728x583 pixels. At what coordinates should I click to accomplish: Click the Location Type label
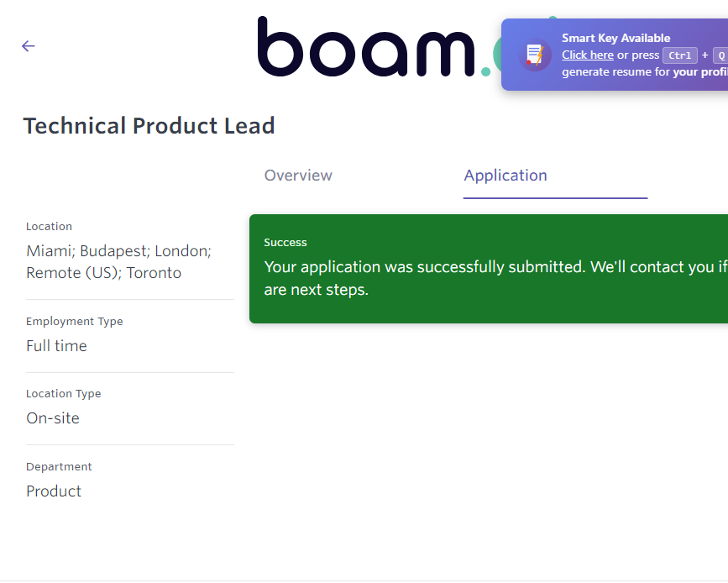click(63, 393)
